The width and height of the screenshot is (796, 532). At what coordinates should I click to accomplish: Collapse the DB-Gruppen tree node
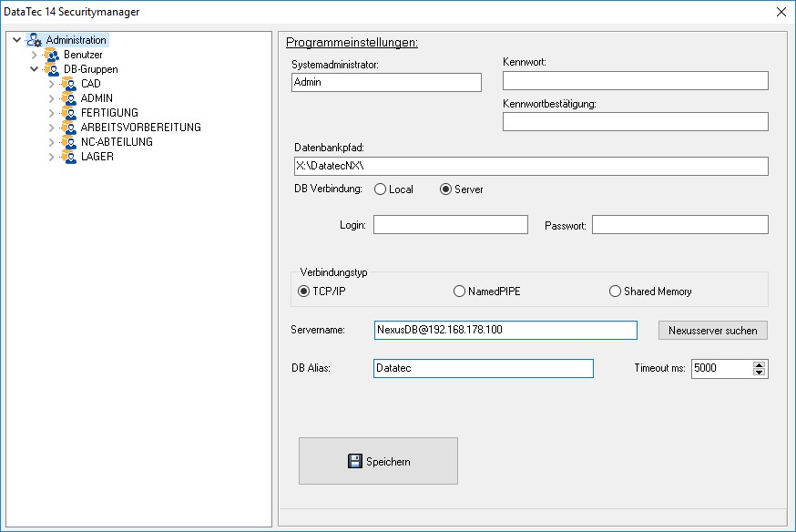tap(34, 69)
